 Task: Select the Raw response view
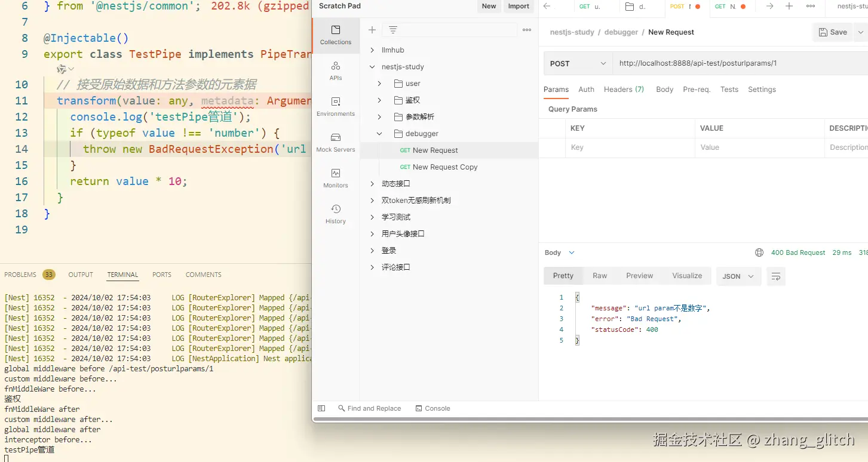coord(600,276)
